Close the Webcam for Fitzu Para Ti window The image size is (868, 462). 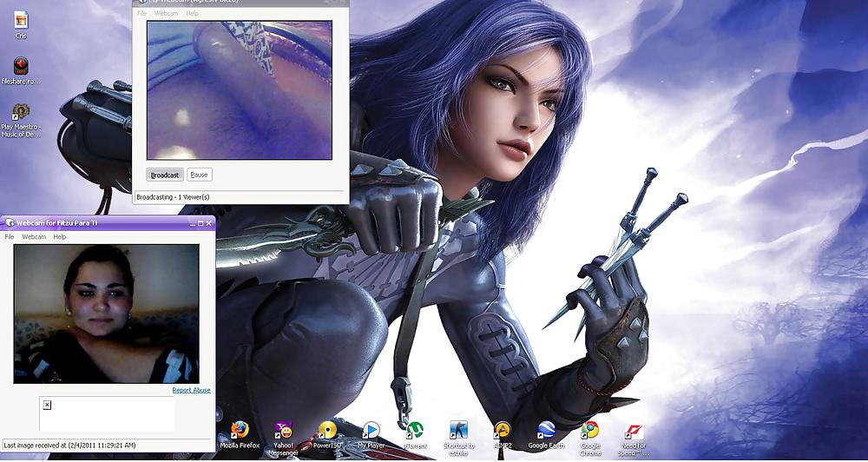coord(208,223)
